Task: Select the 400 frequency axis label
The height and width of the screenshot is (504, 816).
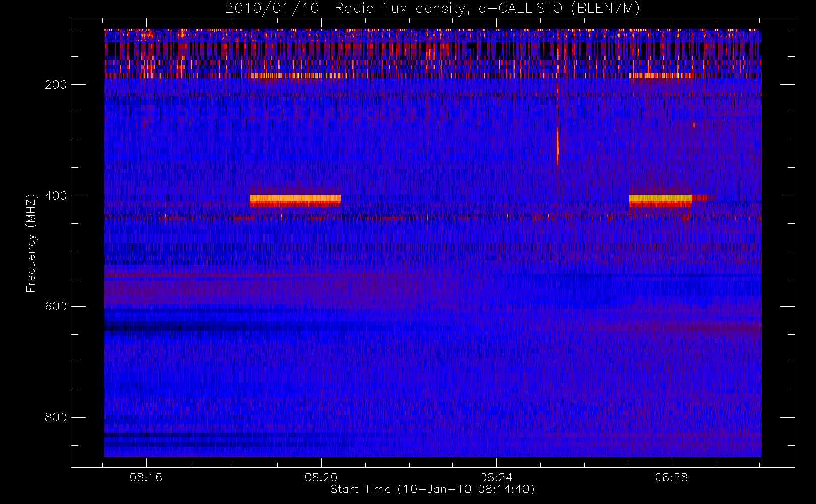Action: (x=55, y=196)
